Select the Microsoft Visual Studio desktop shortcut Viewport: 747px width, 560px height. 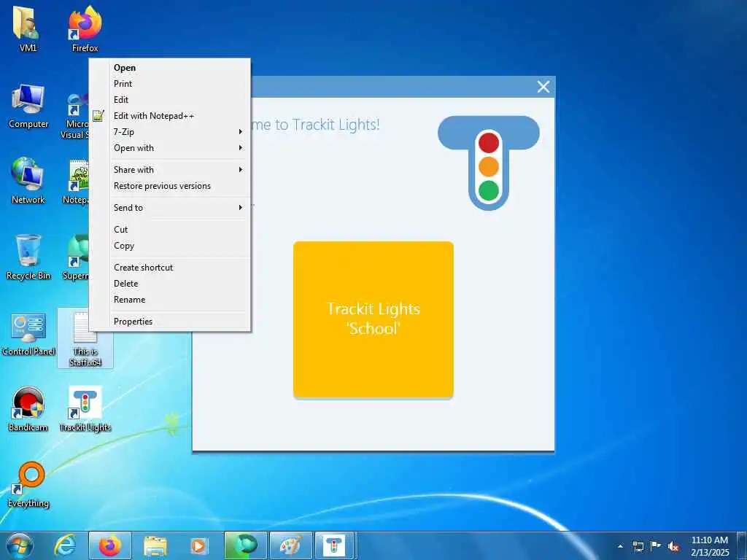[76, 116]
